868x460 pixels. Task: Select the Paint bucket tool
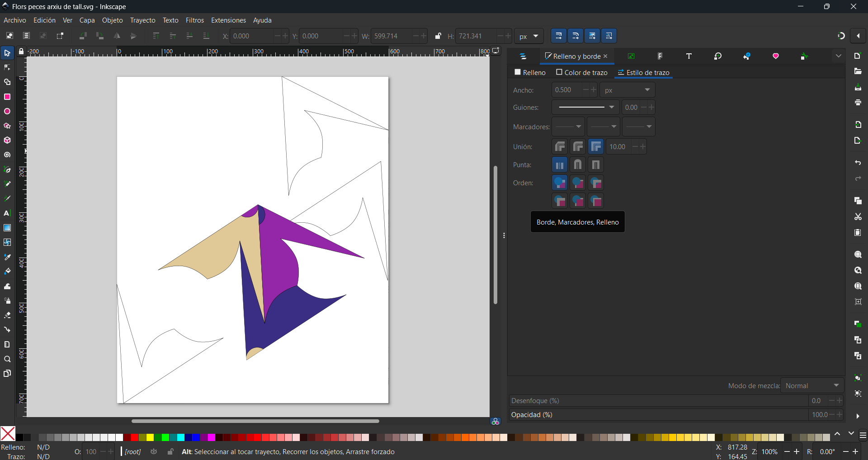point(7,272)
